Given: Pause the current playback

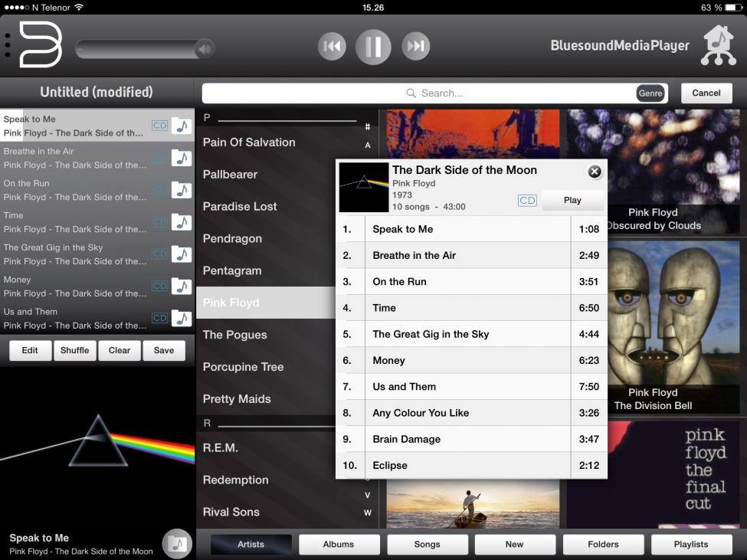Looking at the screenshot, I should click(373, 47).
